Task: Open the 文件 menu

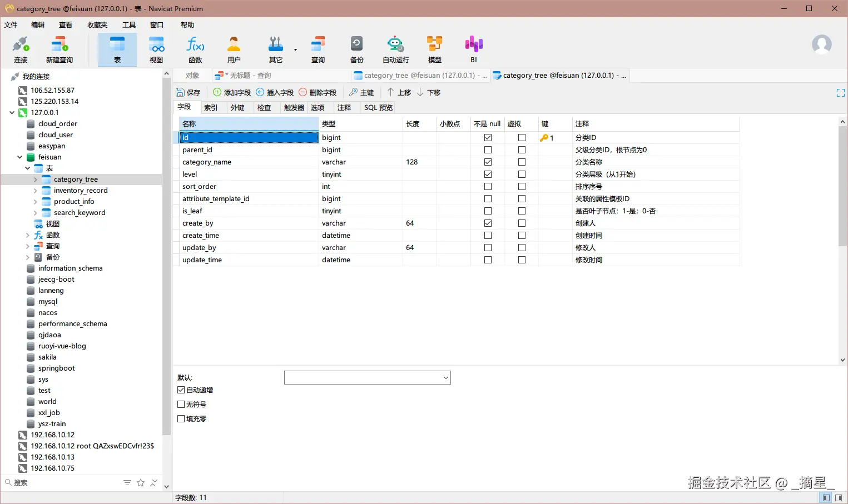Action: [x=11, y=25]
